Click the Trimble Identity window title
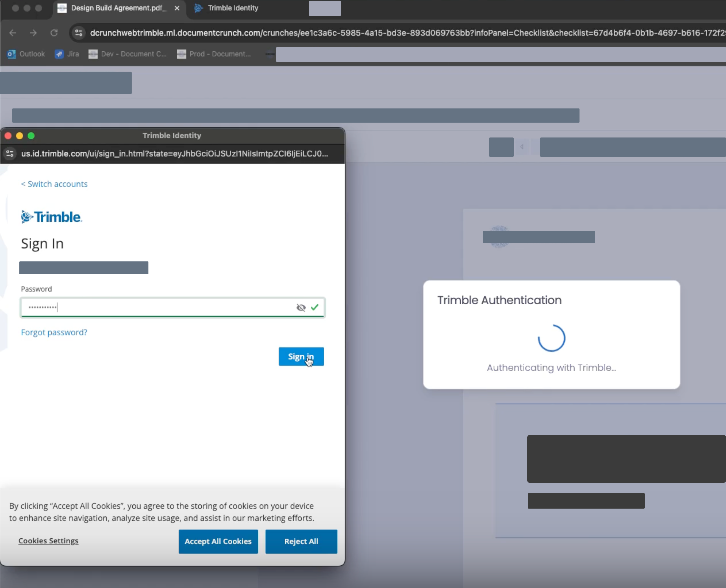The height and width of the screenshot is (588, 726). pyautogui.click(x=172, y=136)
